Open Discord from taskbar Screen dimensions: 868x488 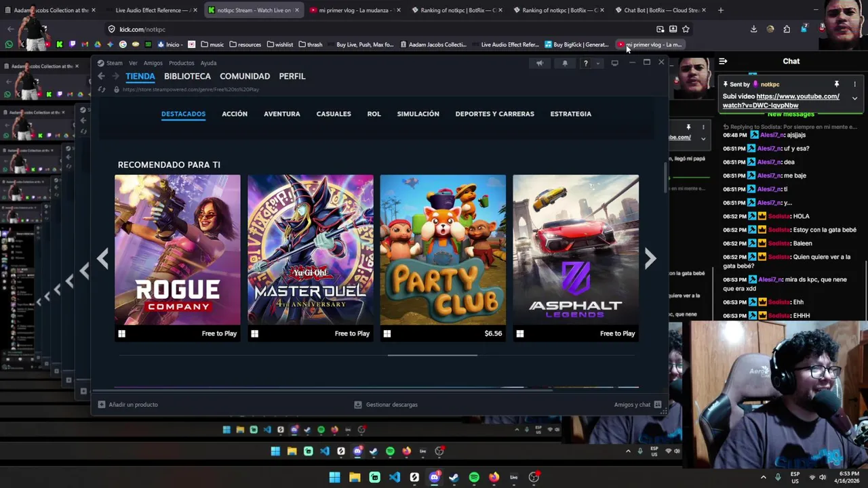(x=435, y=477)
